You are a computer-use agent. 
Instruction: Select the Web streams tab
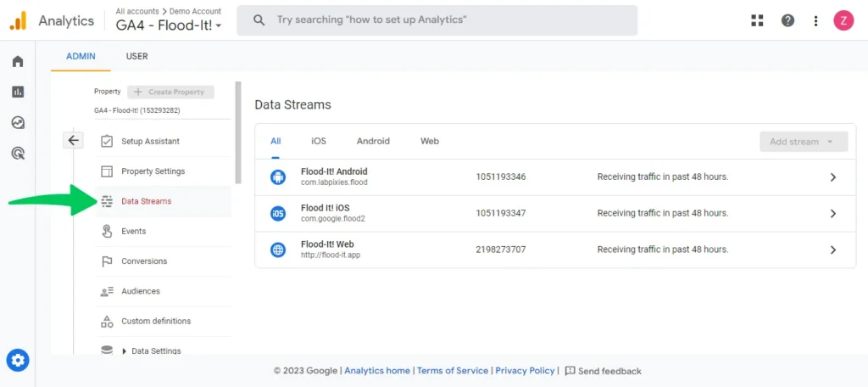tap(430, 142)
